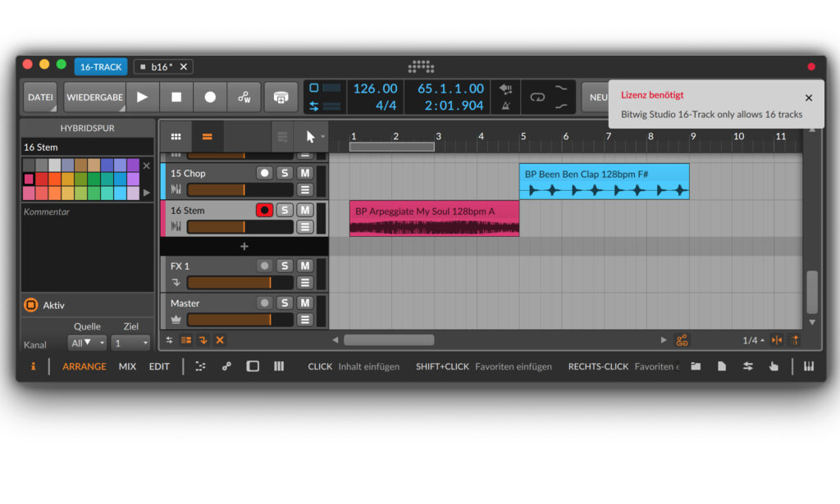Switch to the MIX view
The width and height of the screenshot is (840, 504).
click(127, 366)
